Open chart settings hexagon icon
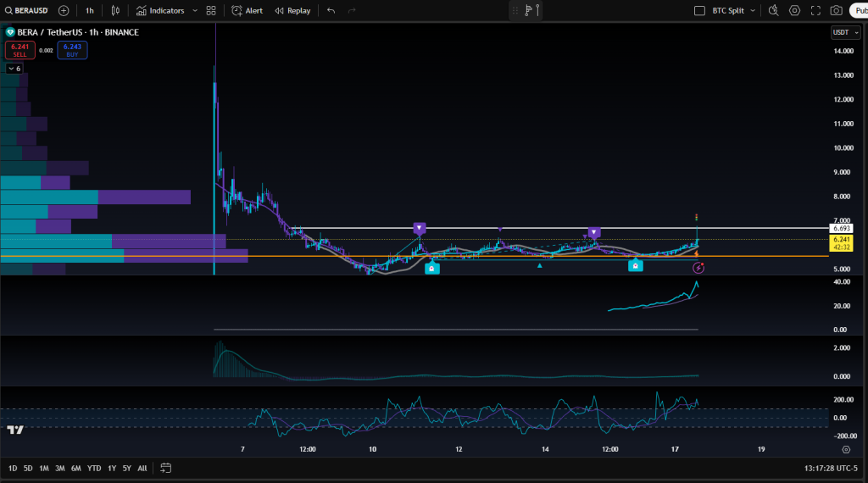The height and width of the screenshot is (483, 868). 794,10
